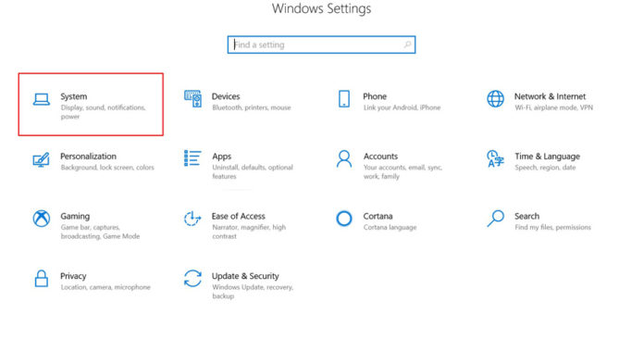The height and width of the screenshot is (339, 644).
Task: Open the Search magnifier category icon
Action: (495, 219)
